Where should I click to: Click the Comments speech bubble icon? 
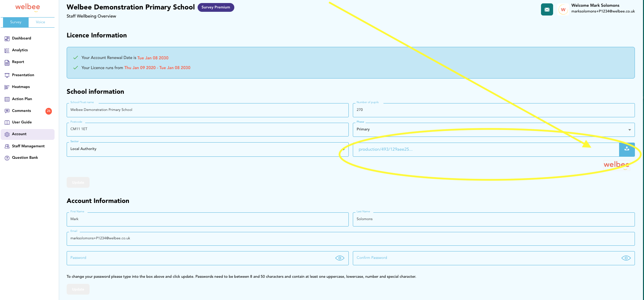tap(7, 111)
